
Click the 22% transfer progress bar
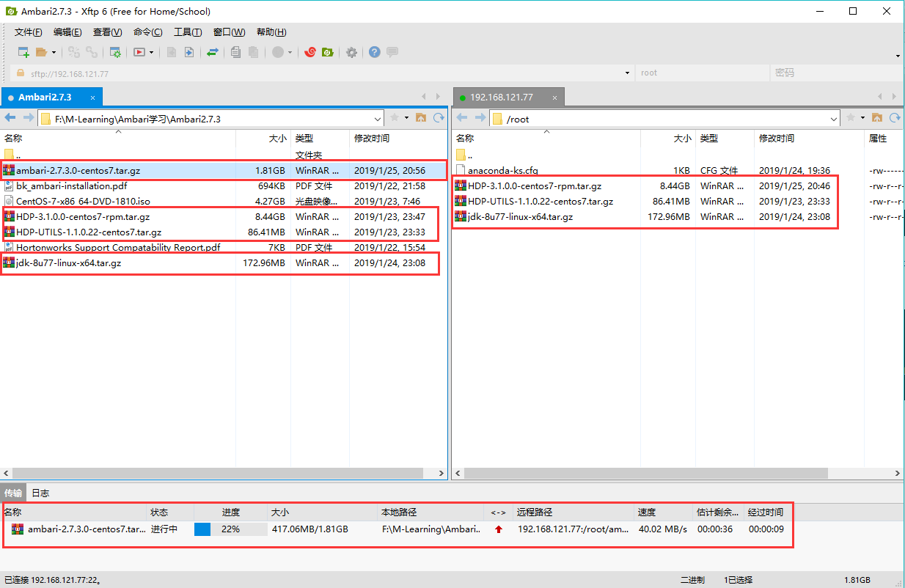[x=230, y=529]
